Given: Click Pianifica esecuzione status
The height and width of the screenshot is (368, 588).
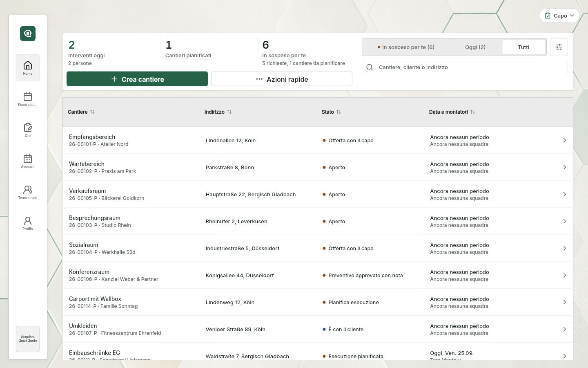Looking at the screenshot, I should pos(354,302).
